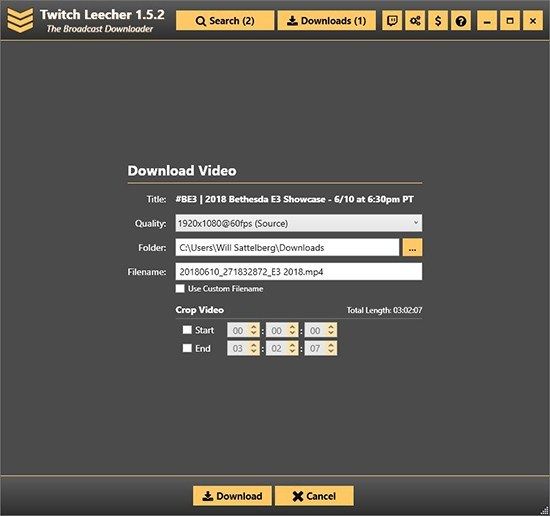Enable Use Custom Filename checkbox

pyautogui.click(x=180, y=288)
